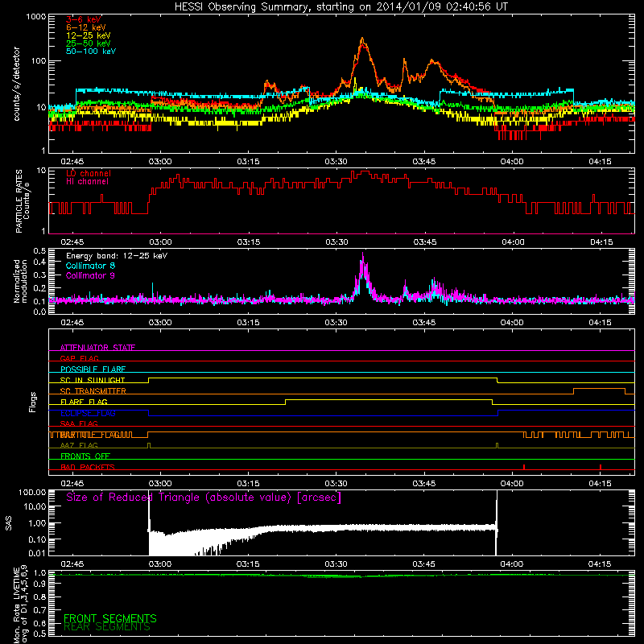Select the 50-100 keV legend entry
The image size is (644, 644).
pos(91,52)
